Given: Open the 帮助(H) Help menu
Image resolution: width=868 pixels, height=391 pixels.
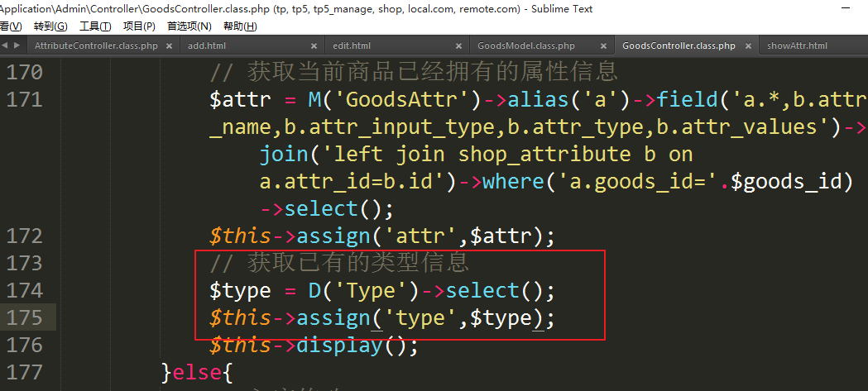Looking at the screenshot, I should pos(240,26).
